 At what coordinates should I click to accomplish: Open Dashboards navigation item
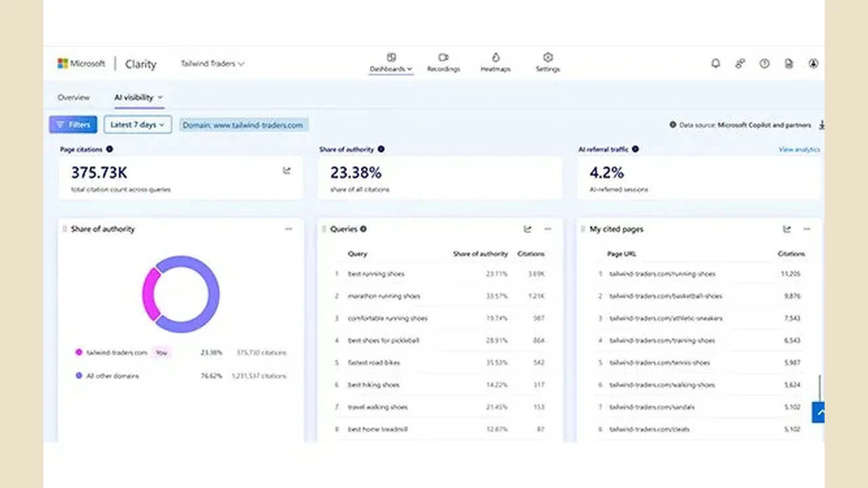click(x=391, y=63)
